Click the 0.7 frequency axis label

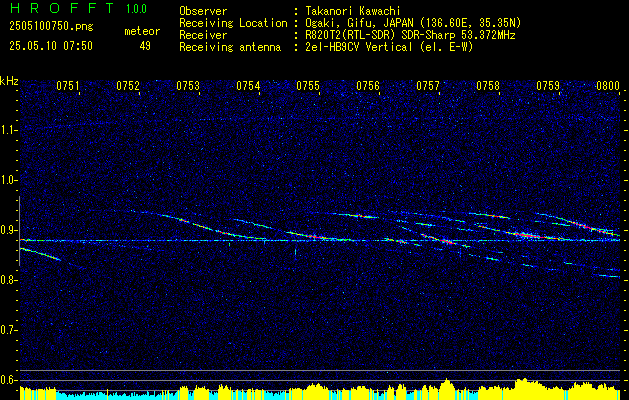tap(9, 330)
